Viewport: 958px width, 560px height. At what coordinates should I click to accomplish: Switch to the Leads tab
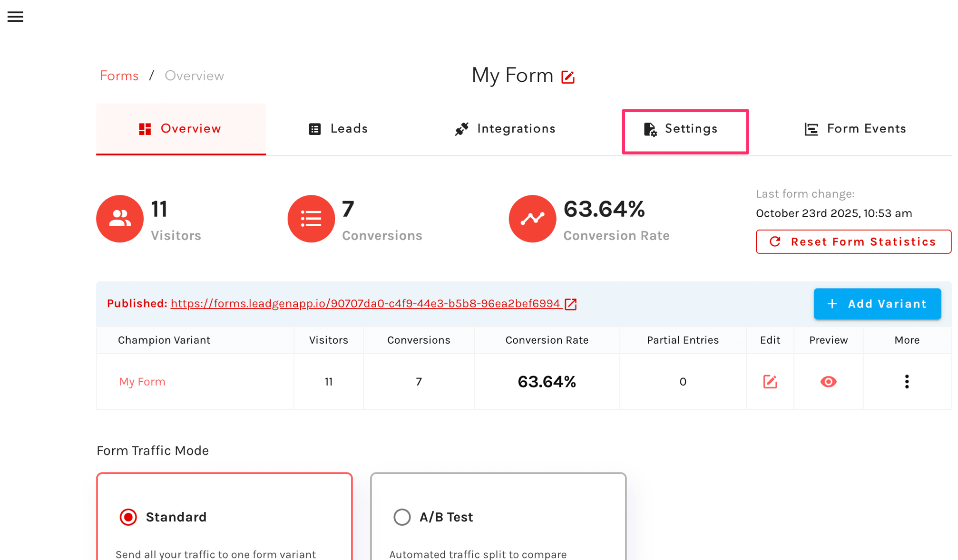(x=338, y=129)
